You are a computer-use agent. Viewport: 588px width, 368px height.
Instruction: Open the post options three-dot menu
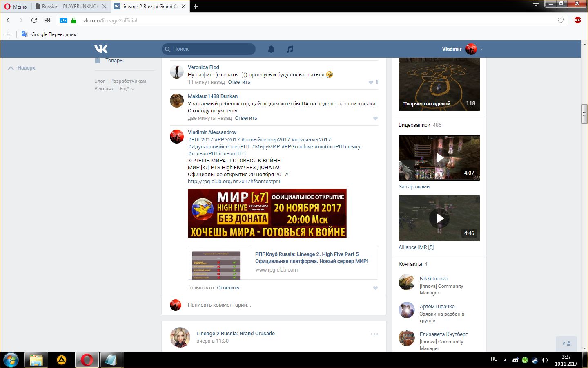[374, 334]
